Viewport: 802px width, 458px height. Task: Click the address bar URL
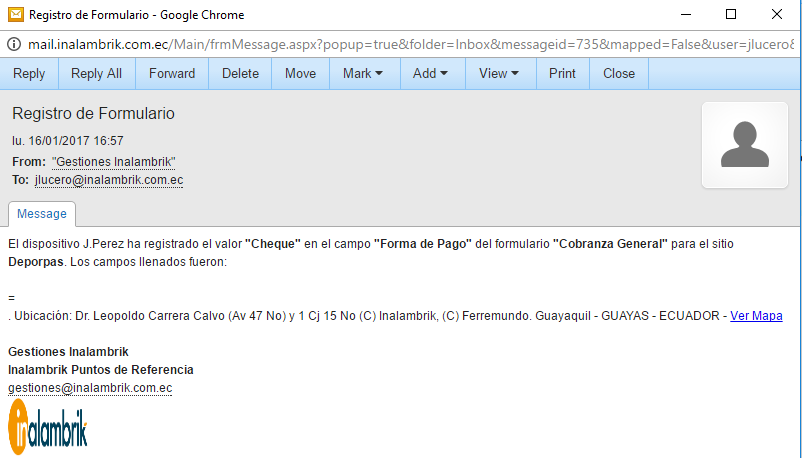coord(411,45)
